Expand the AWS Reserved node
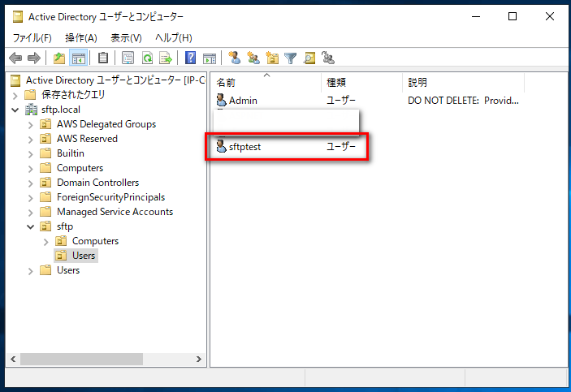 pyautogui.click(x=31, y=140)
